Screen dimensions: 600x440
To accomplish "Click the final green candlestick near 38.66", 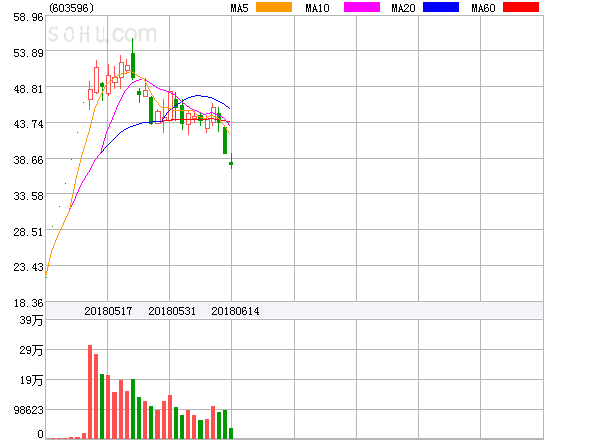I will pos(231,161).
